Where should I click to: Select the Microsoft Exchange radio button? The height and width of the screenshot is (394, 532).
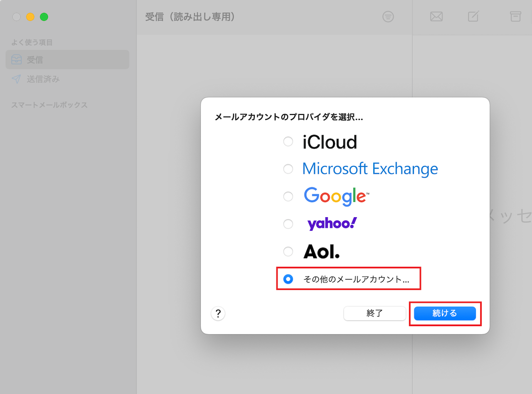288,169
